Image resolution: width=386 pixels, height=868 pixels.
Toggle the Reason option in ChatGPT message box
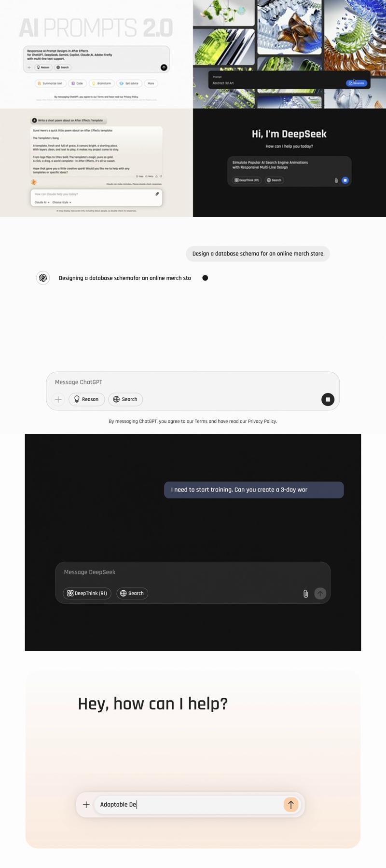click(x=87, y=399)
